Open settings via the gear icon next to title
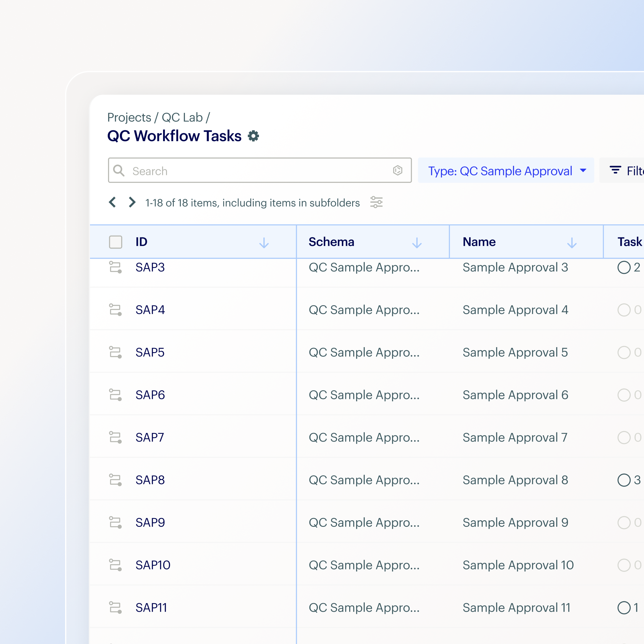 point(254,136)
